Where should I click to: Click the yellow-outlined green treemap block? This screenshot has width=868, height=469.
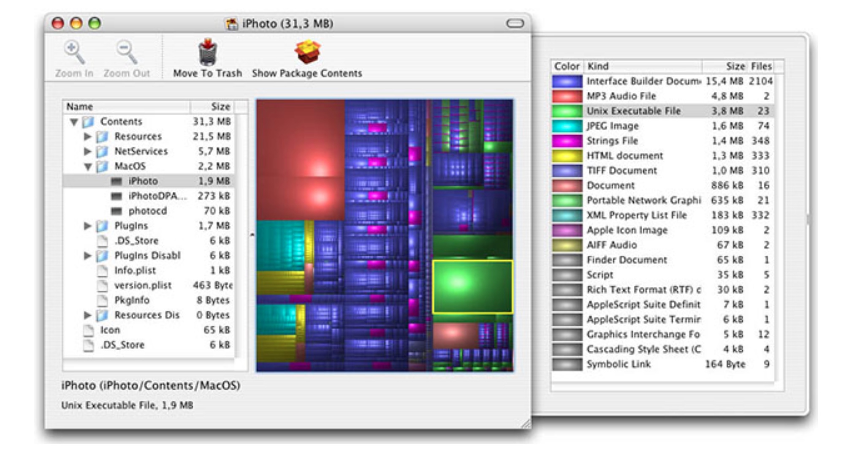tap(472, 287)
